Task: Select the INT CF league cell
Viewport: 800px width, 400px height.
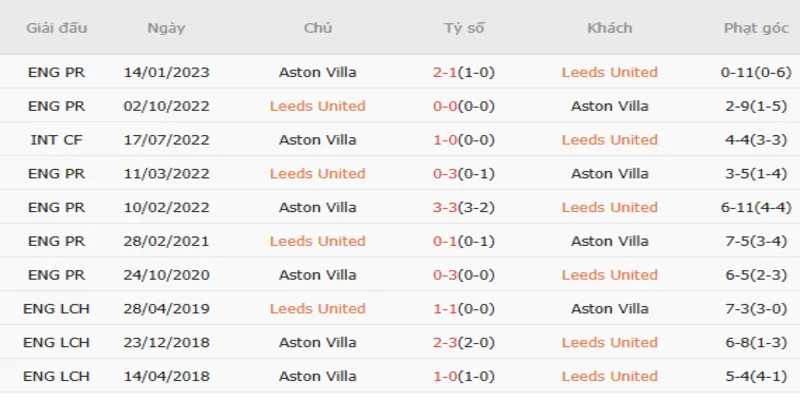Action: point(58,140)
